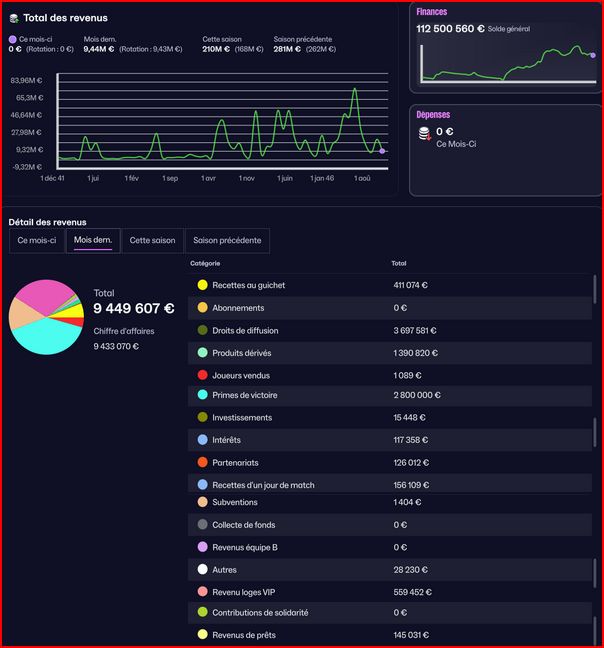Open the Cette saison tab
Screen dimensions: 604x648
[152, 241]
